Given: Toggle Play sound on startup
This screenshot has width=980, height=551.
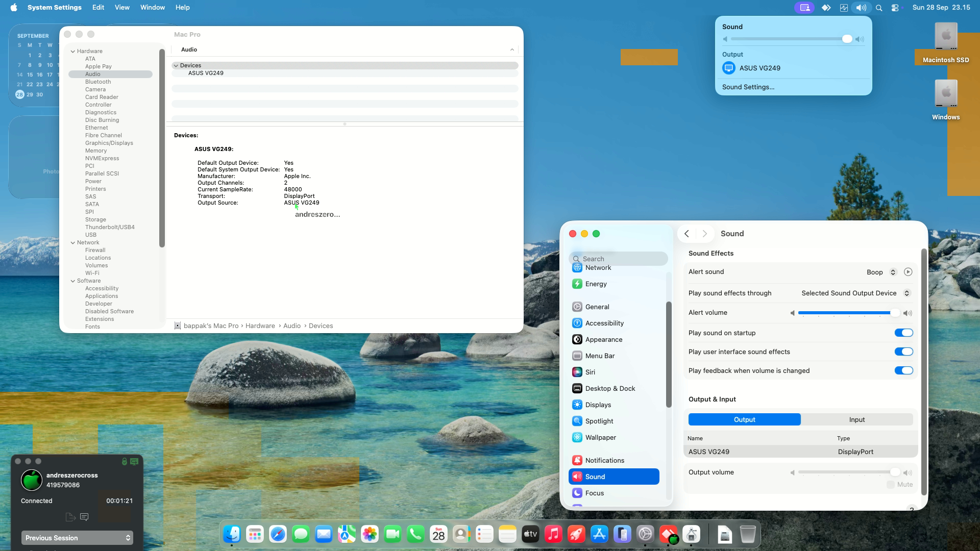Looking at the screenshot, I should (903, 333).
